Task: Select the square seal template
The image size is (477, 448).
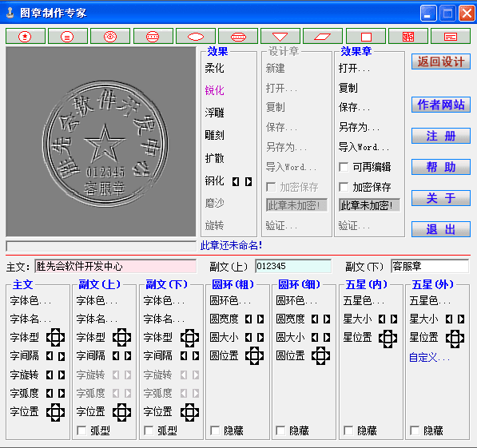Action: point(366,37)
